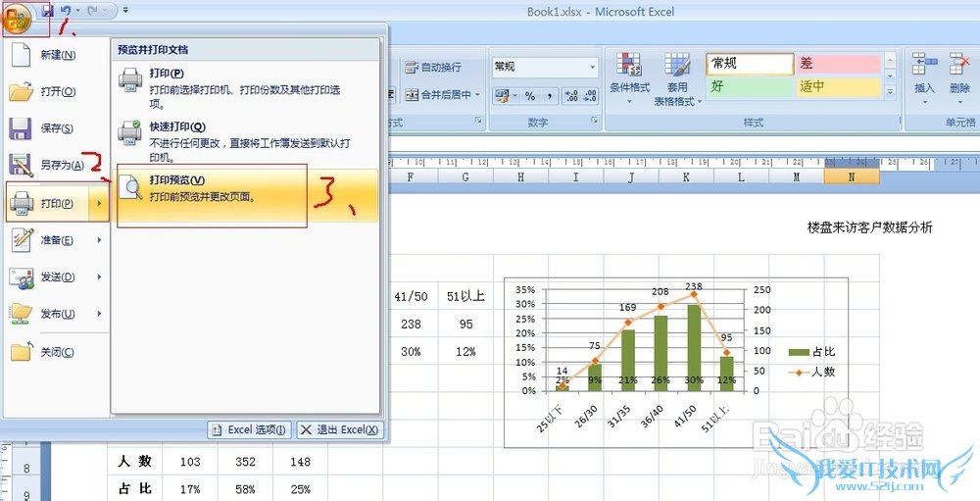
Task: Apply the 适中 cell style
Action: click(838, 86)
